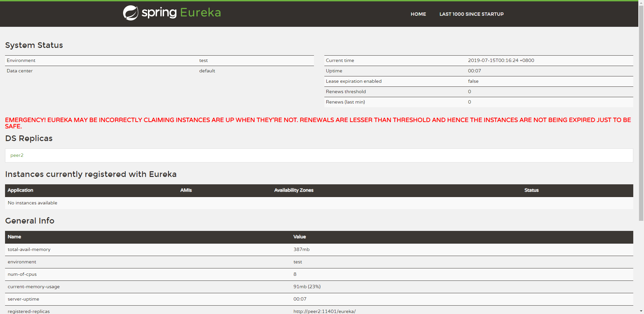644x314 pixels.
Task: Select the num-of-cpus row name
Action: 22,274
